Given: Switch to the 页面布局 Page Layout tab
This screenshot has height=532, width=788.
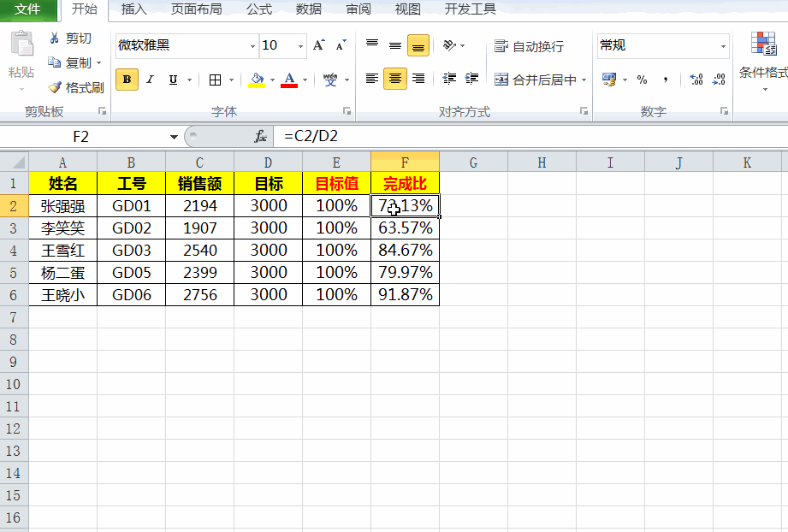Looking at the screenshot, I should [197, 9].
